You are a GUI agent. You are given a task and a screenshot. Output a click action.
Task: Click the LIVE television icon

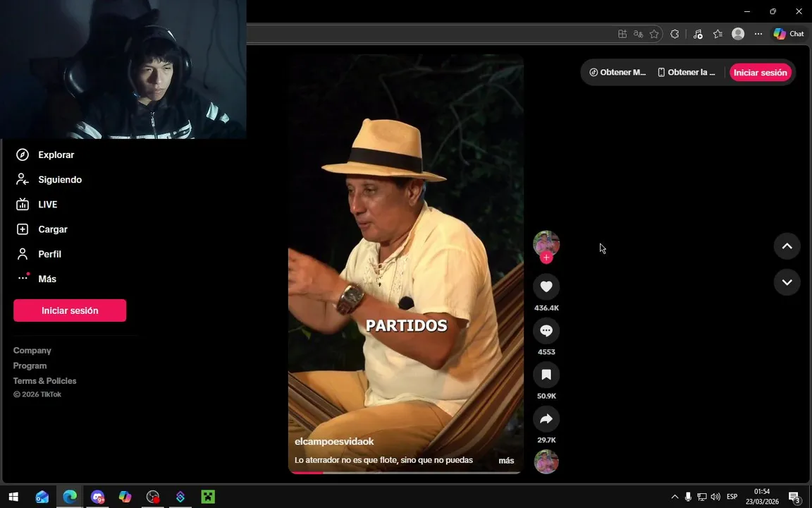23,204
